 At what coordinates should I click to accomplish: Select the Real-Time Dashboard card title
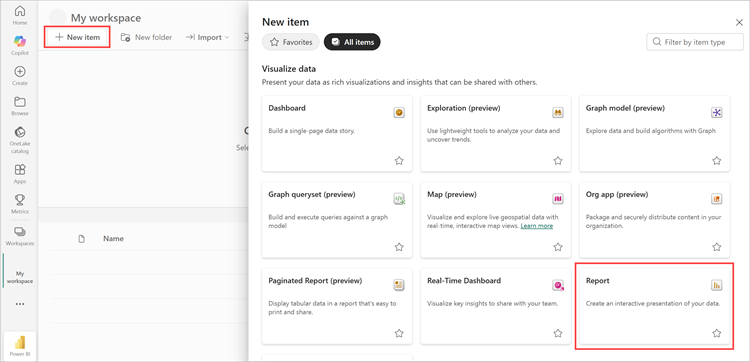click(x=464, y=281)
